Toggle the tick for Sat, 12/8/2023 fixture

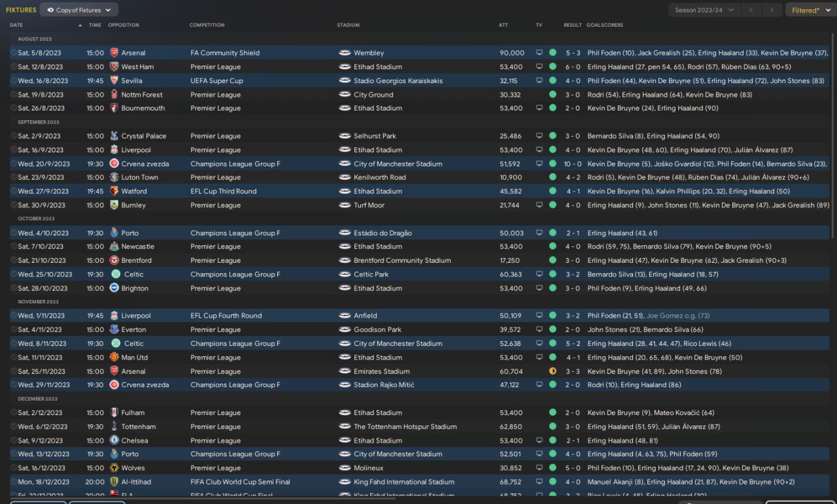point(14,67)
